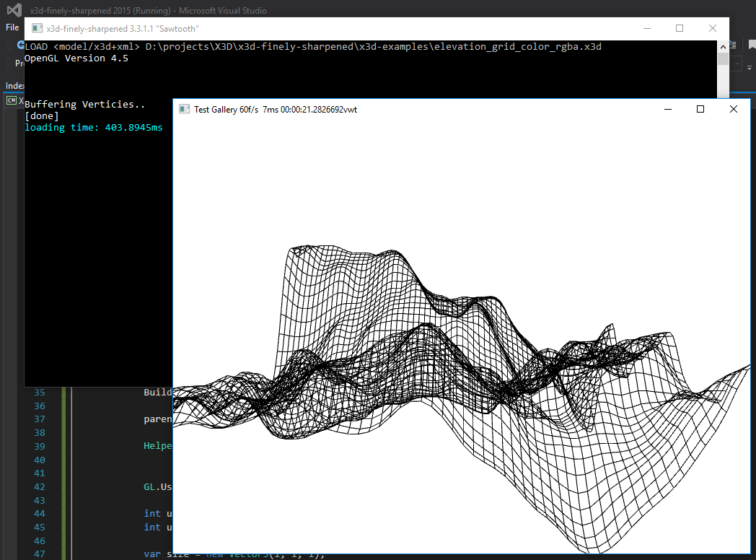
Task: Click line number 35 in the editor
Action: pyautogui.click(x=40, y=392)
